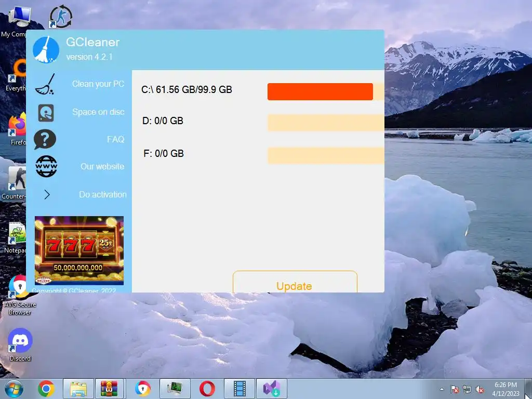Select the Counter-Strike shortcut at top of desktop
The width and height of the screenshot is (532, 399).
60,16
